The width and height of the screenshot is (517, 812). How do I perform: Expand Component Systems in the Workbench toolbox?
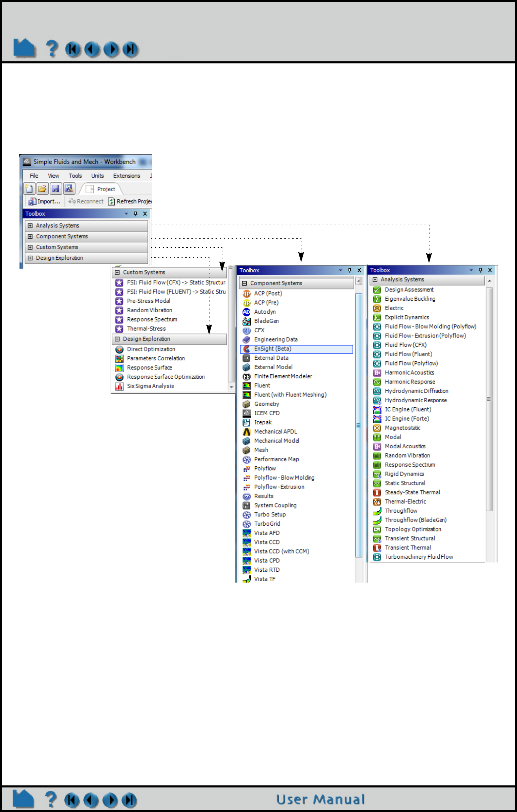[30, 237]
